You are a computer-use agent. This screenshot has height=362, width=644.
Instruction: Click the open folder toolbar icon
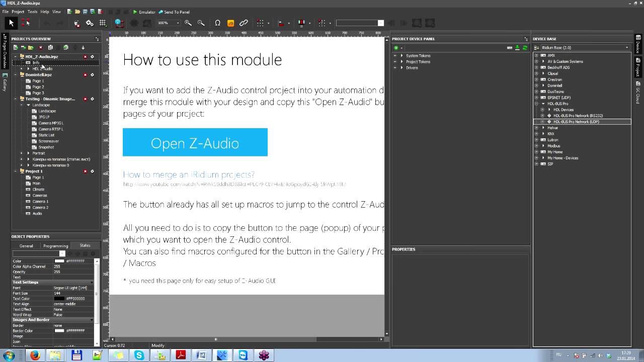(77, 12)
